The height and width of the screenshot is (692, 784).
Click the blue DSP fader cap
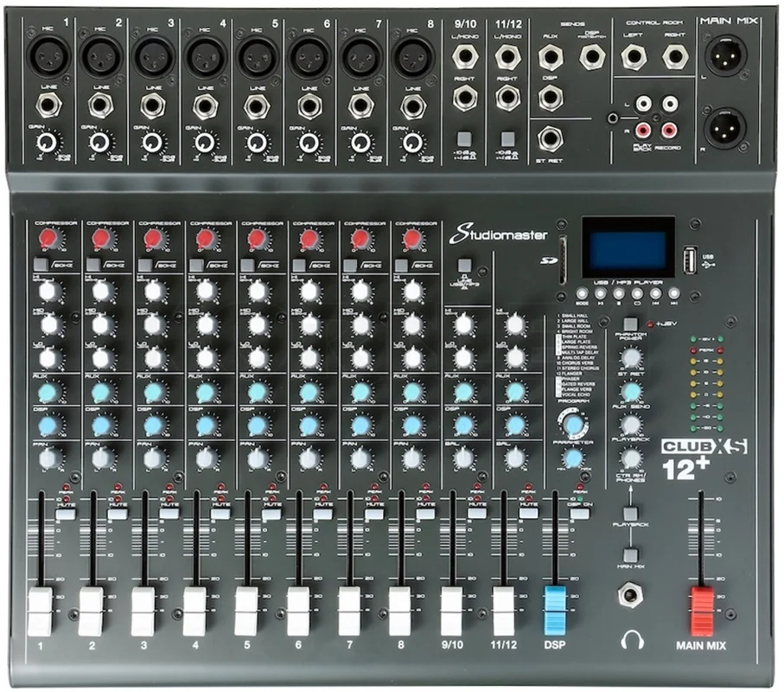(554, 611)
